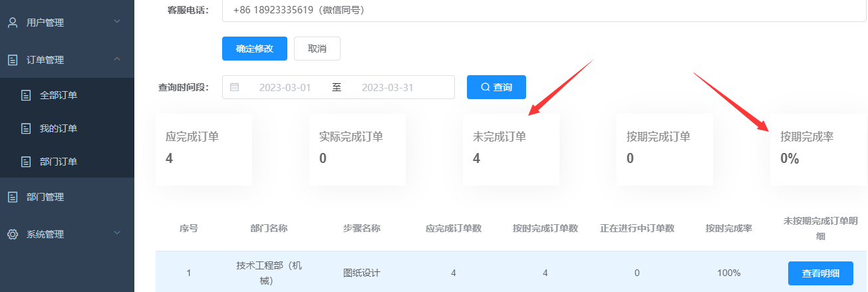Click the list icon beside 我的订单
Viewport: 868px width, 292px height.
tap(26, 128)
